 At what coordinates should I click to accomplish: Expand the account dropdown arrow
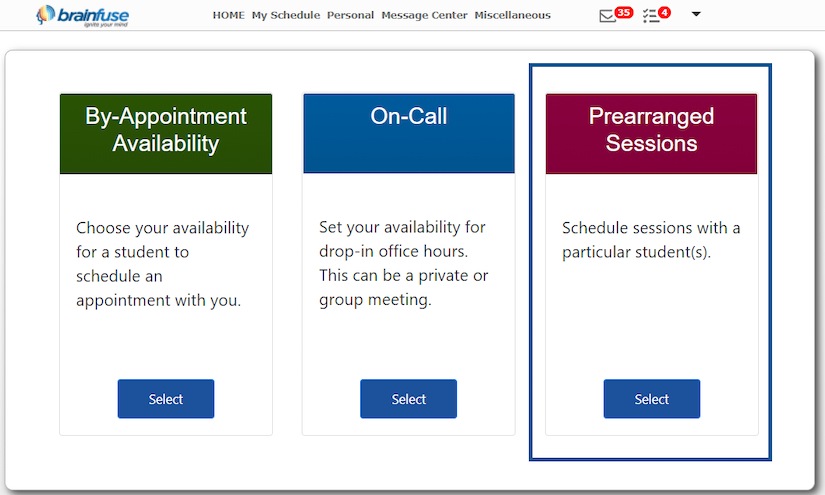pyautogui.click(x=697, y=14)
